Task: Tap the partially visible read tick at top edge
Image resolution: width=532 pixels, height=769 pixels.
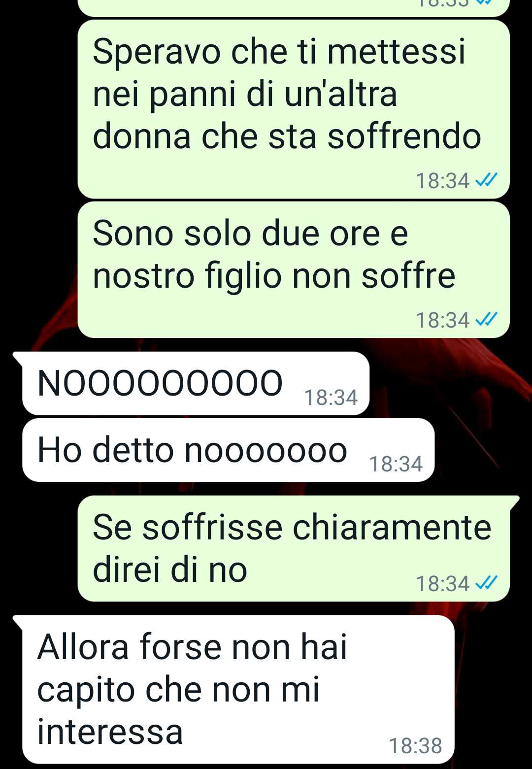Action: point(485,2)
